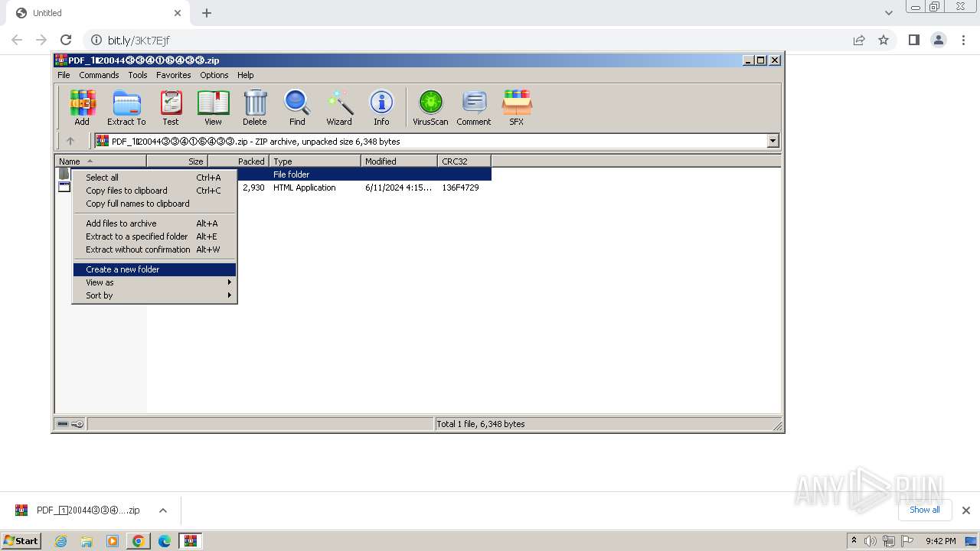
Task: Open Chrome side panel icon
Action: click(x=913, y=40)
